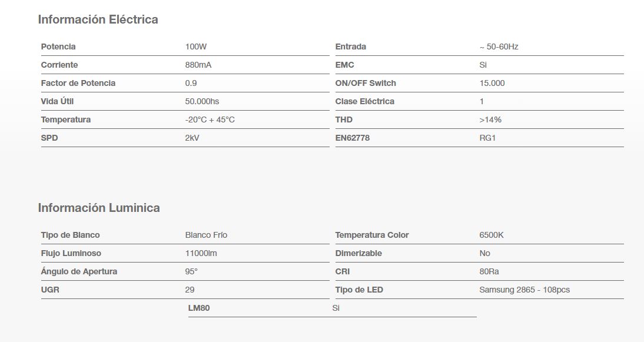
Task: Click the Tipo de Blanco value Blanco Frío
Action: (x=206, y=235)
